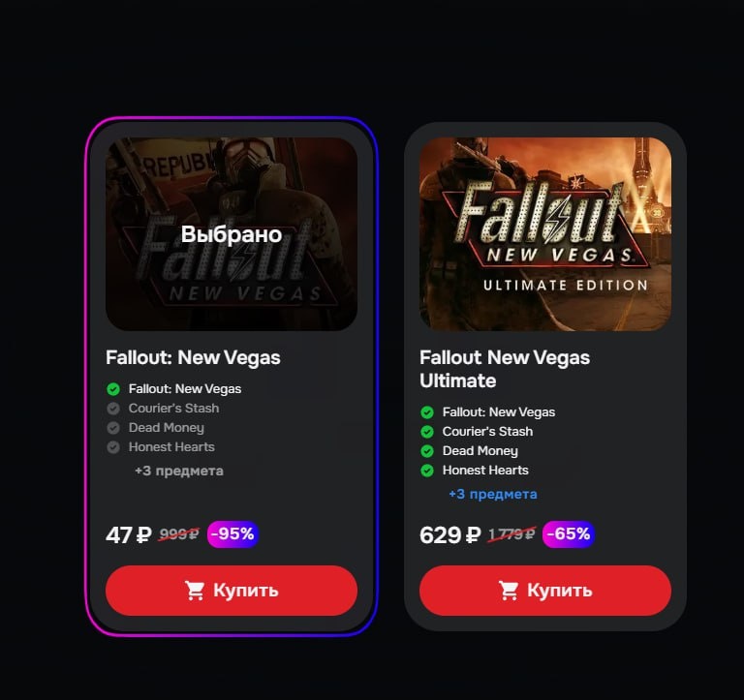Click gray check next to Honest Hearts in standard card
The height and width of the screenshot is (700, 744).
point(113,447)
